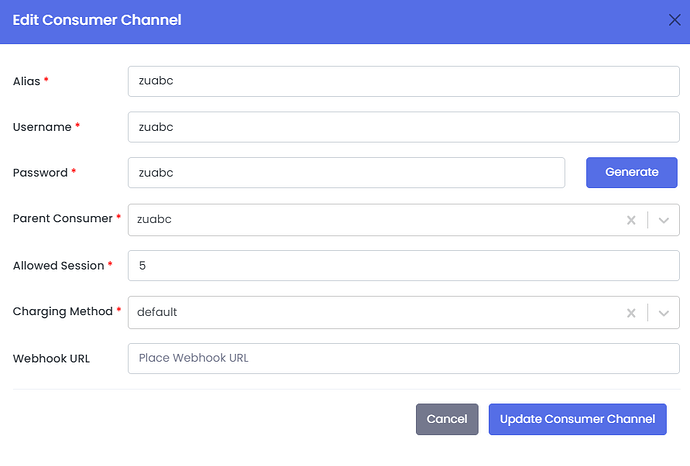
Task: Submit with Update Consumer Channel button
Action: pos(577,419)
